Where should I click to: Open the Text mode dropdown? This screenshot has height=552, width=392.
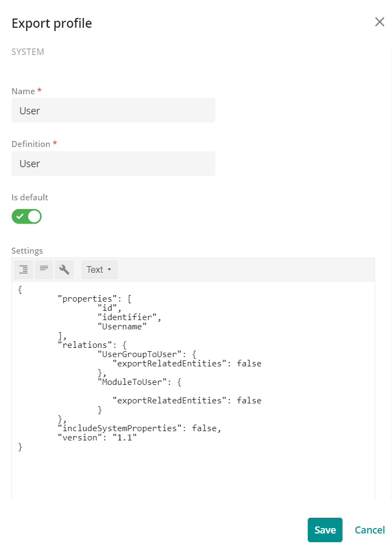(x=99, y=269)
